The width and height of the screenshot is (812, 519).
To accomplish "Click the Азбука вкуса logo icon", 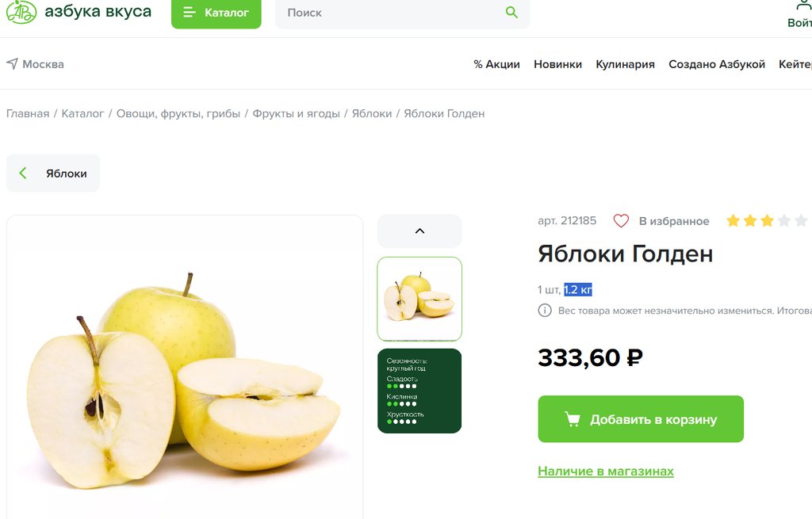I will [21, 11].
